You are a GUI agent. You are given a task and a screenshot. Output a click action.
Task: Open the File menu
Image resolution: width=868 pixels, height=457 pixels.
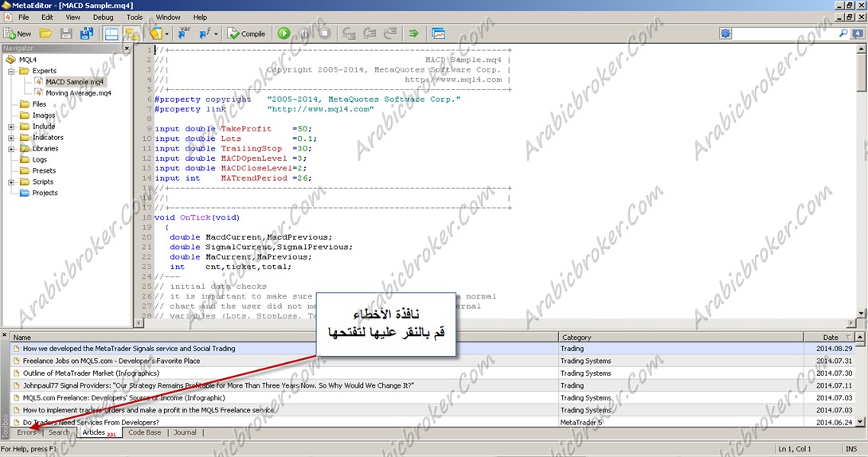click(24, 18)
